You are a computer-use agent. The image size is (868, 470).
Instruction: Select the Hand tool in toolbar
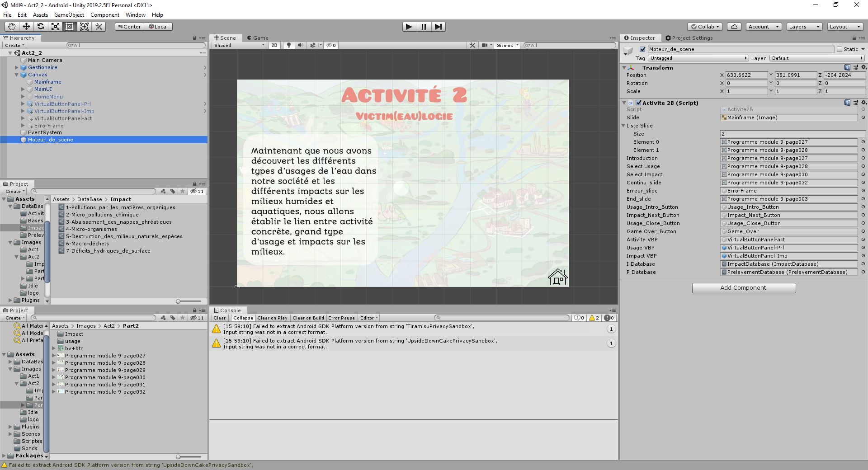click(x=12, y=27)
